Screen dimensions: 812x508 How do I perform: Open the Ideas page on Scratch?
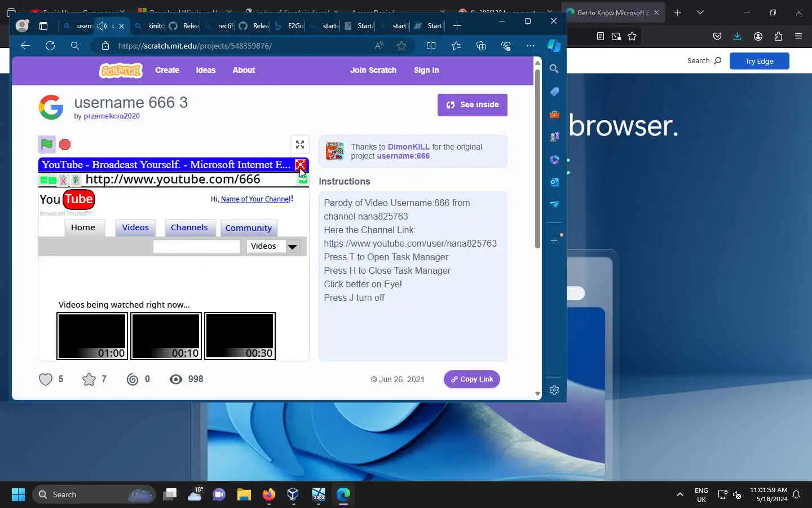[x=206, y=70]
